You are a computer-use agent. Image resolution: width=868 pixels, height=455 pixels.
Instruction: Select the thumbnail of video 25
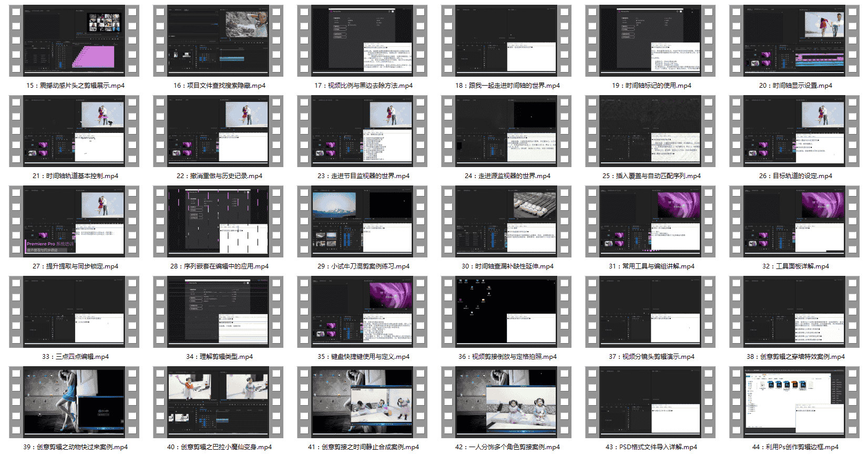click(650, 131)
